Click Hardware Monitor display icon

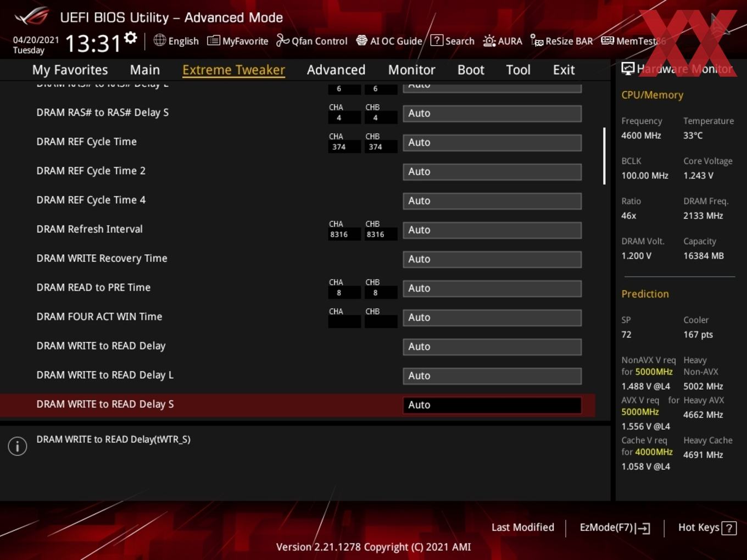pos(628,69)
